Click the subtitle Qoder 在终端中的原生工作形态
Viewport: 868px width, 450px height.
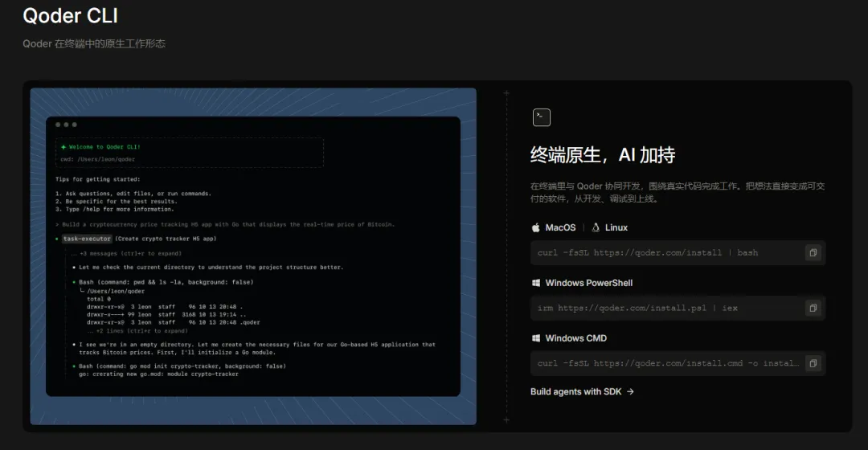tap(94, 43)
